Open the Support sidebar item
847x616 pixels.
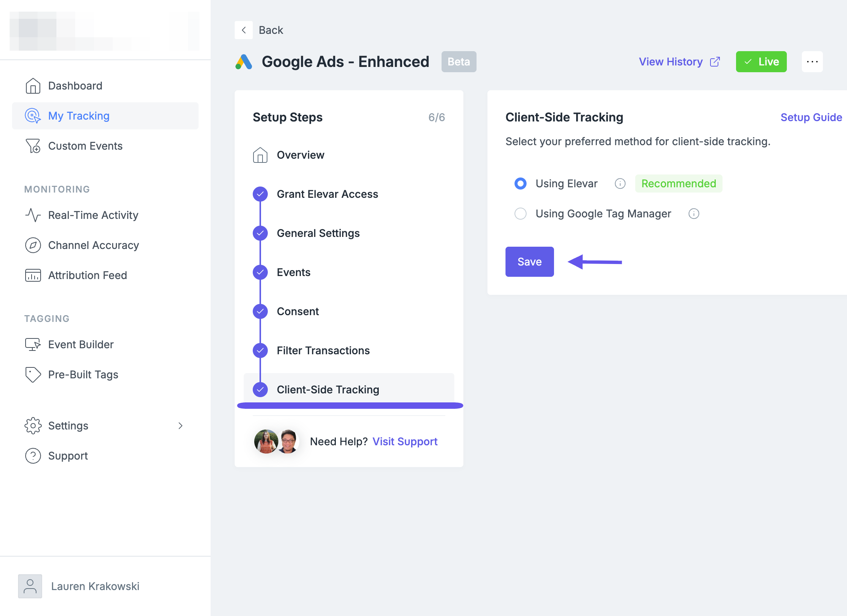point(105,456)
